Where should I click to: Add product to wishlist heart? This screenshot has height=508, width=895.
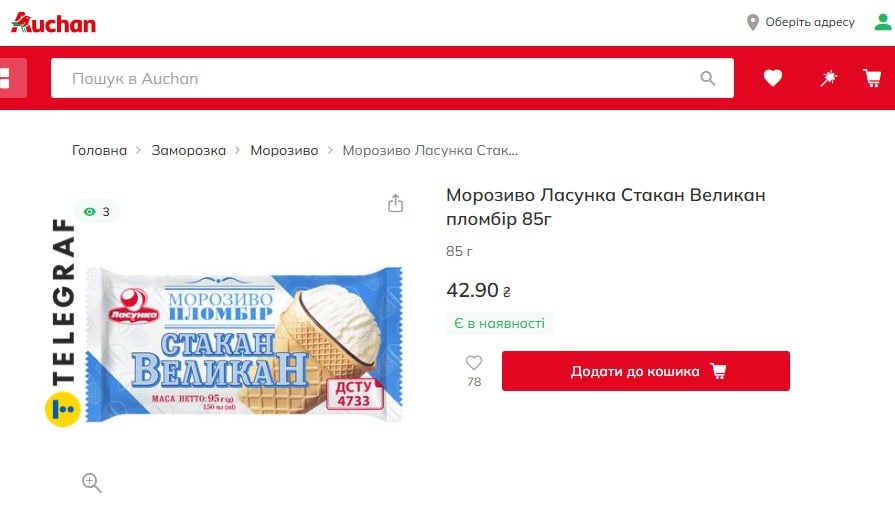(x=474, y=362)
